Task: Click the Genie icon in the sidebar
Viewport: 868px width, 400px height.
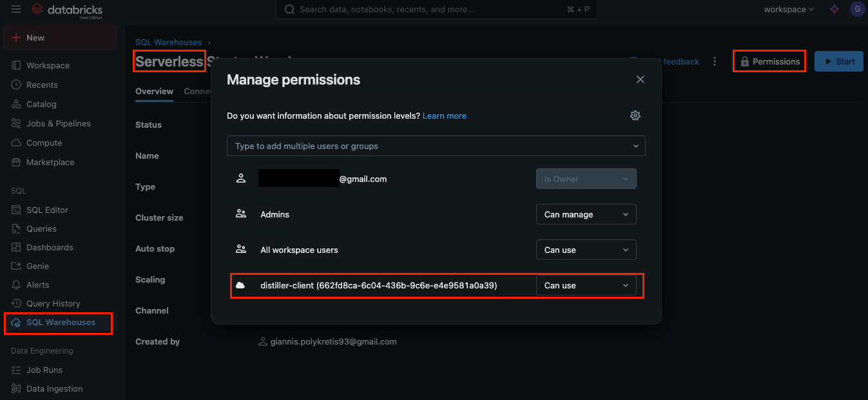Action: tap(17, 266)
